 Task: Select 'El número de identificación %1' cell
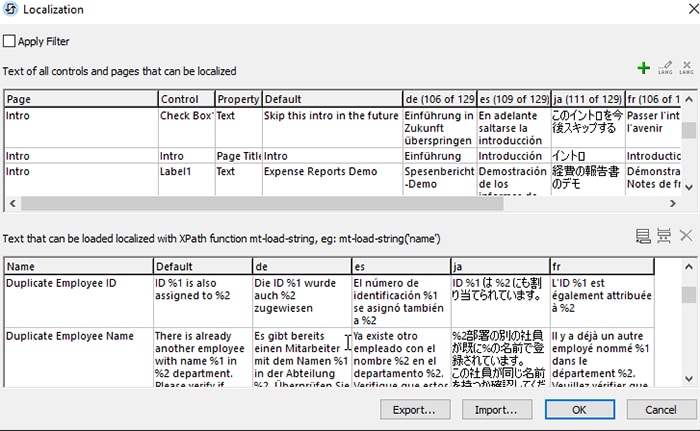click(x=401, y=301)
